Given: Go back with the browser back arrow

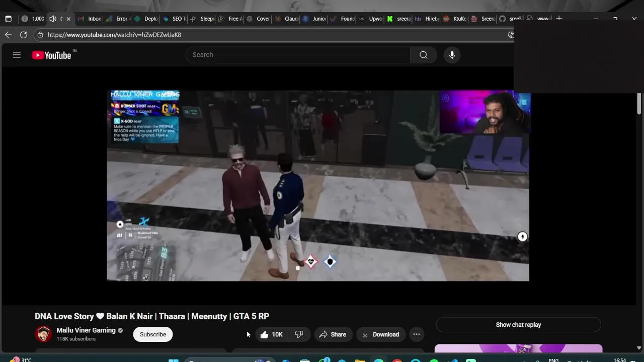Looking at the screenshot, I should coord(8,35).
